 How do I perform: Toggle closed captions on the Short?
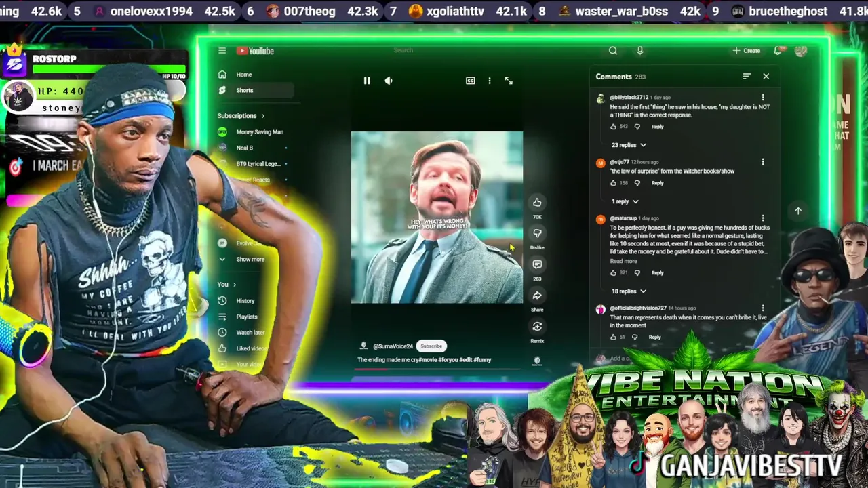[x=471, y=81]
